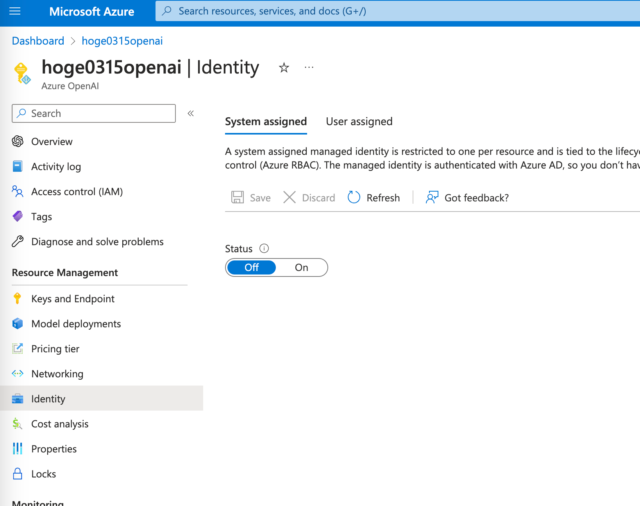Click the Discard X icon

coord(289,198)
